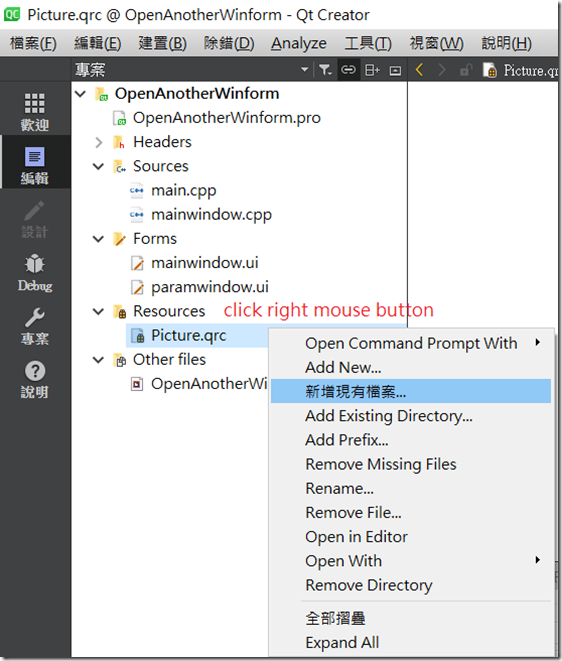Select paramwindow.ui in project tree
This screenshot has height=661, width=562.
tap(210, 288)
